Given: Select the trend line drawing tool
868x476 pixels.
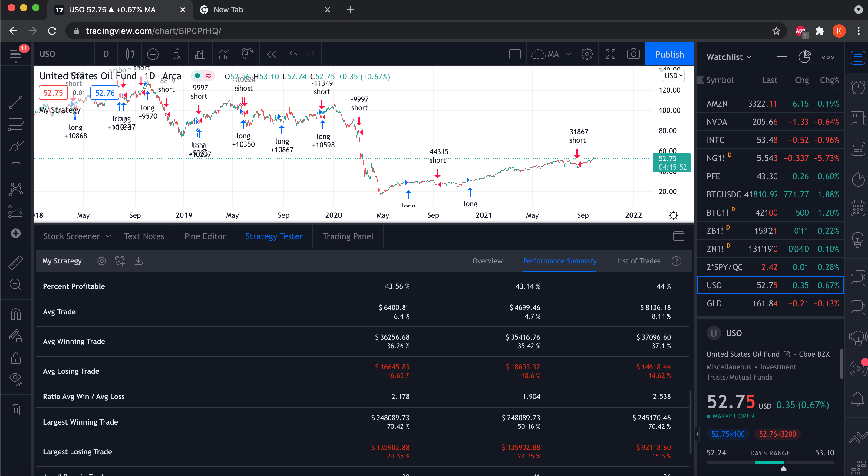Looking at the screenshot, I should [x=15, y=102].
